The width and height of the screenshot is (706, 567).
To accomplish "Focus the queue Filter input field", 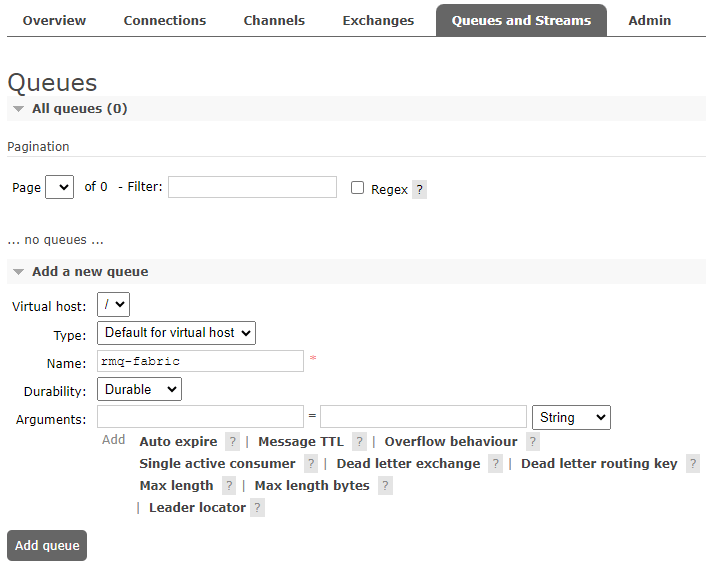I will point(252,187).
